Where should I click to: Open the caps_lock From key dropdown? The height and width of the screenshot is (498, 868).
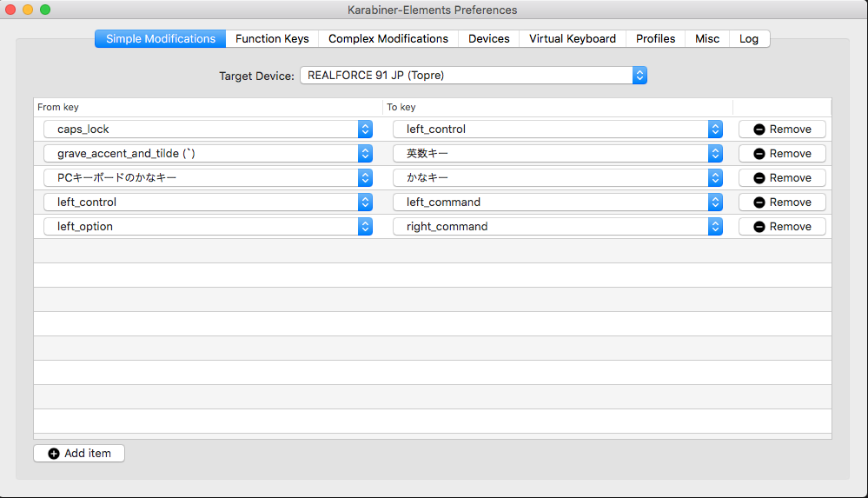click(x=208, y=129)
